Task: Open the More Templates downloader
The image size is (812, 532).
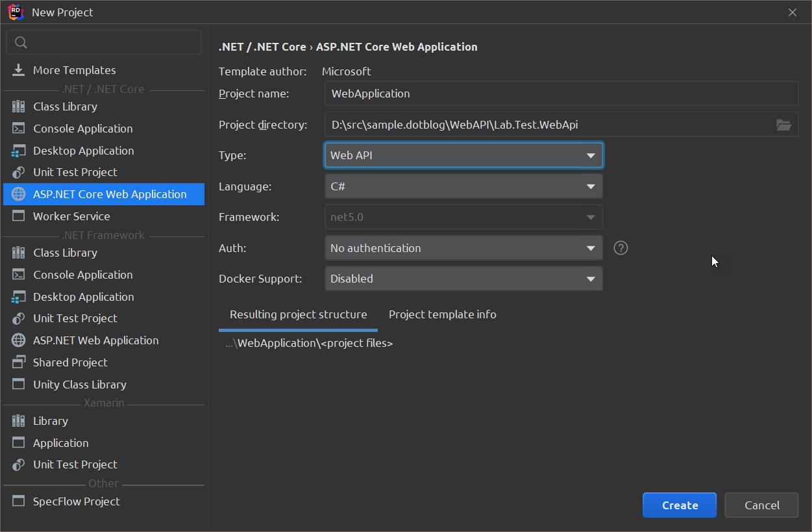Action: tap(74, 70)
